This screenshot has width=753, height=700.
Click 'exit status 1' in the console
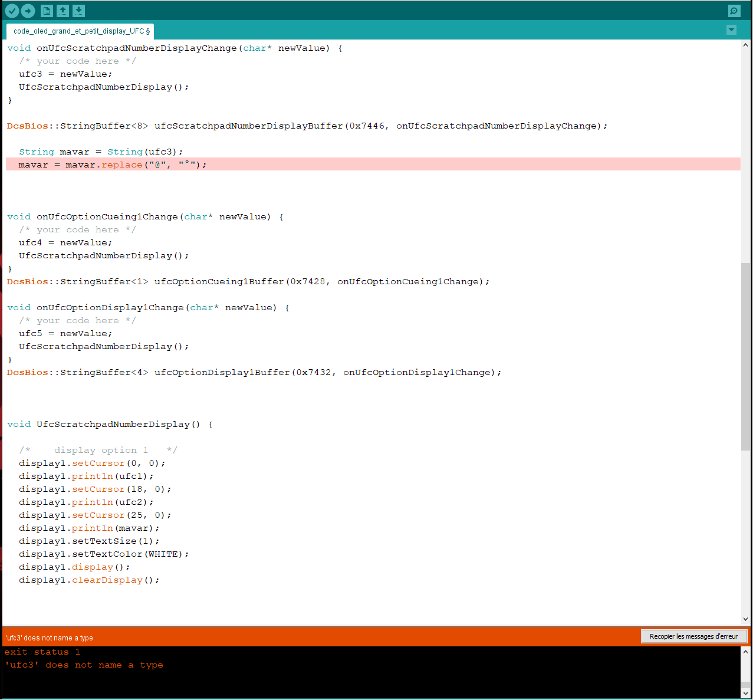[x=42, y=652]
